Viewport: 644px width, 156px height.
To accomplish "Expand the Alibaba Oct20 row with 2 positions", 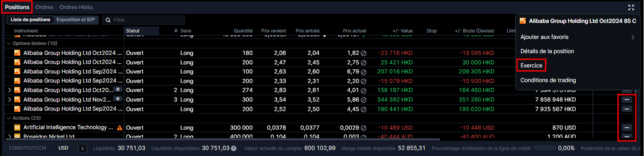I will (x=10, y=90).
